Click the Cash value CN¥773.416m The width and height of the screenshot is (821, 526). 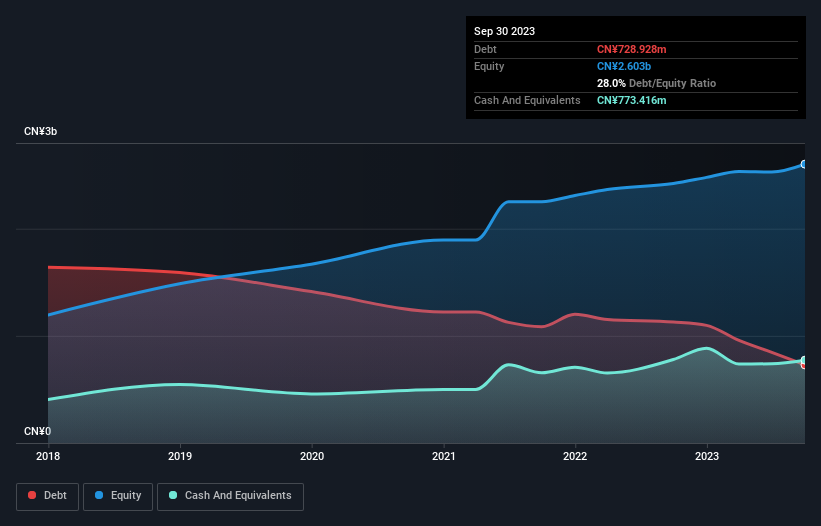[631, 100]
